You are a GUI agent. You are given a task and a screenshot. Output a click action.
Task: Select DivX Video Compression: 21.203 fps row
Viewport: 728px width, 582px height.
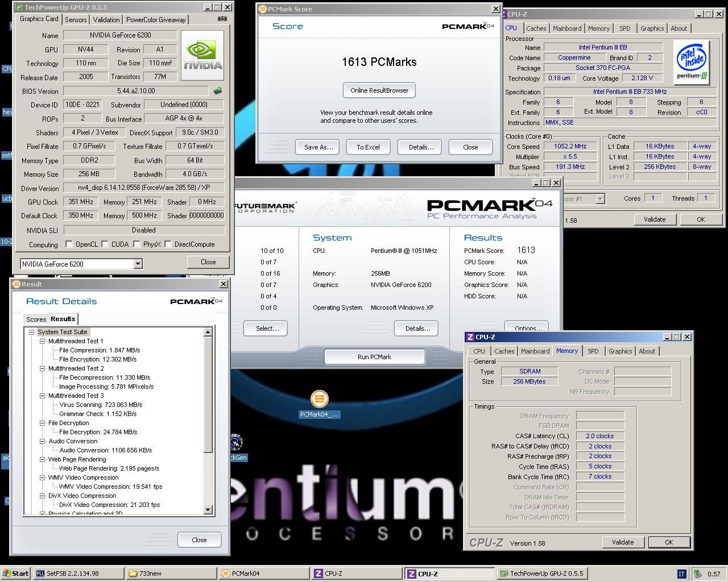[109, 505]
